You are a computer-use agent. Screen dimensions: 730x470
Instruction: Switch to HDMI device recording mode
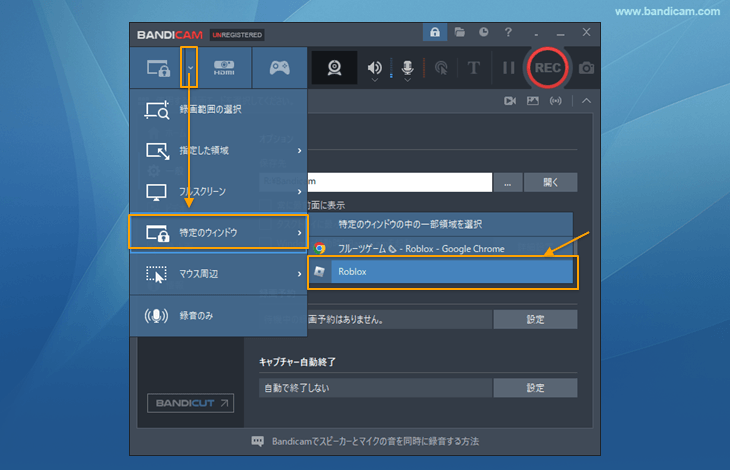tap(224, 68)
